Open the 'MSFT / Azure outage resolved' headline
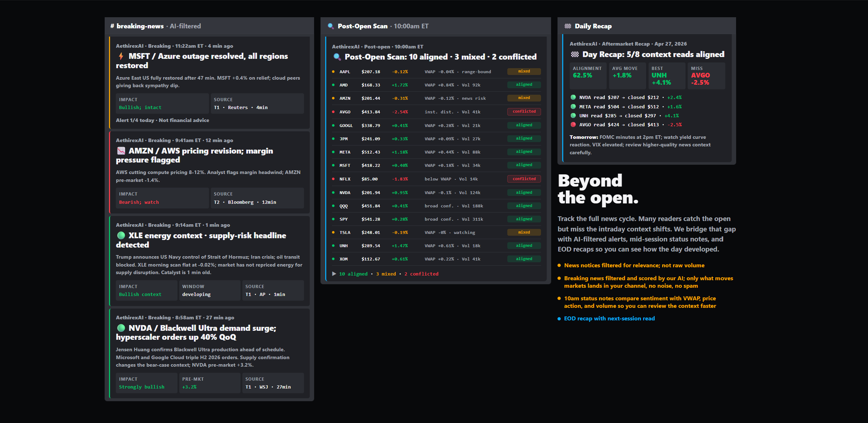Viewport: 868px width, 423px height. 202,61
